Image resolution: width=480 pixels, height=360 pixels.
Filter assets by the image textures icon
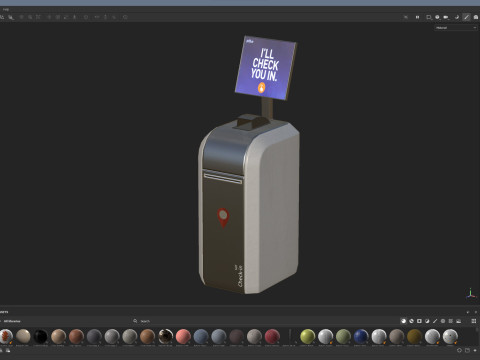(x=459, y=321)
